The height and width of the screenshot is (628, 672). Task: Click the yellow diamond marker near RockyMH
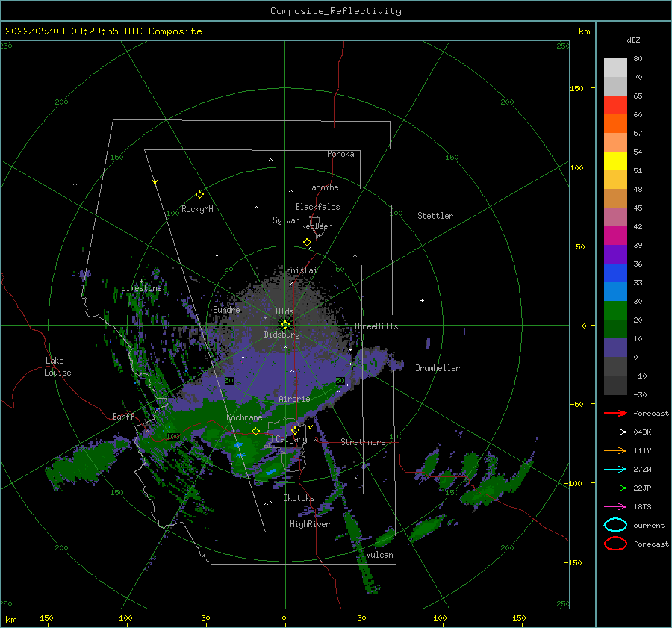tap(199, 195)
